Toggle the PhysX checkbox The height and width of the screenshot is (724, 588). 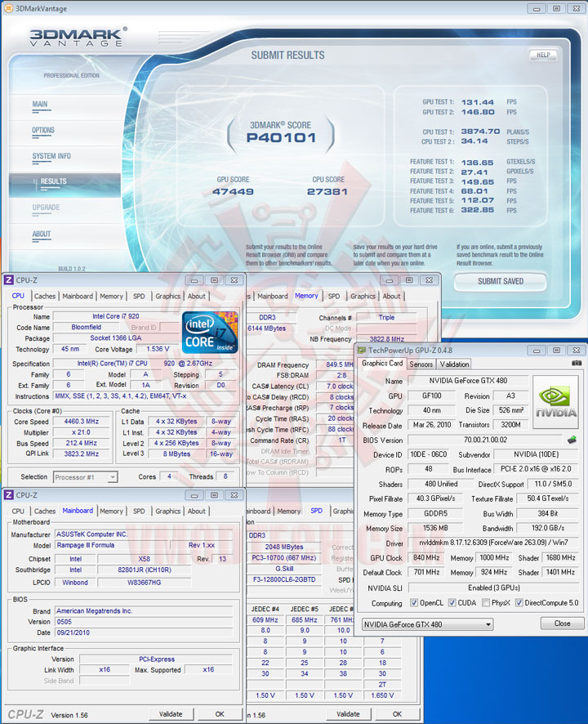[x=486, y=602]
